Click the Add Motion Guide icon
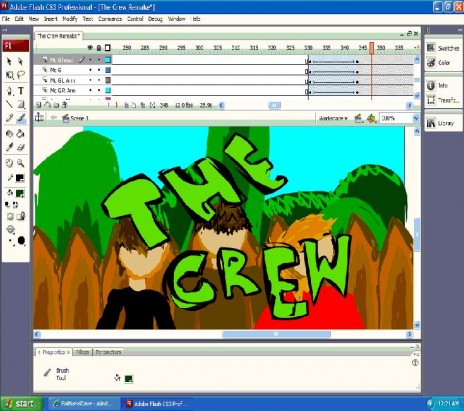This screenshot has height=411, width=464. 47,105
